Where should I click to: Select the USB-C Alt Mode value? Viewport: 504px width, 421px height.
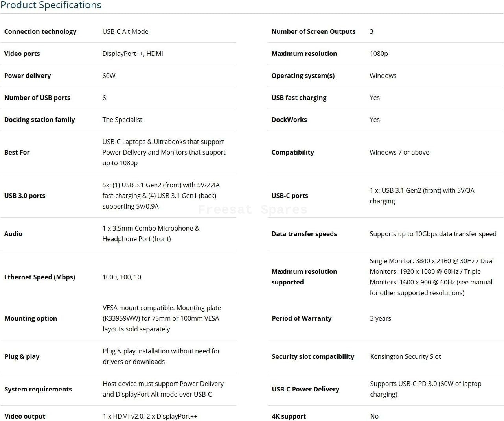click(125, 31)
